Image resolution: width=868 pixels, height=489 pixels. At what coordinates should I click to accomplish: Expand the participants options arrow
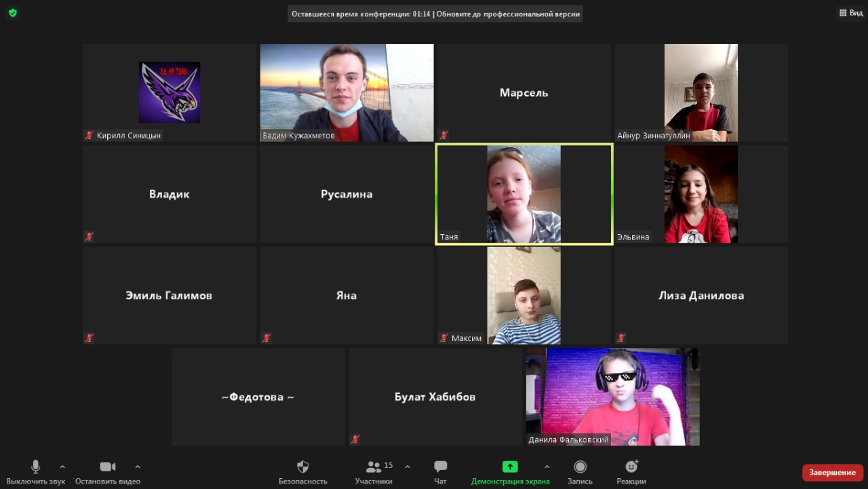click(408, 467)
